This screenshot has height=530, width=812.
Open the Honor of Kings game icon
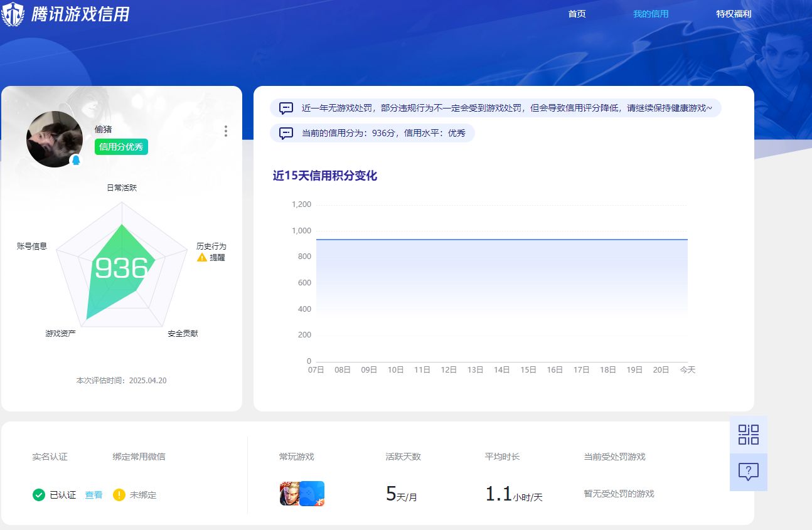(x=290, y=494)
